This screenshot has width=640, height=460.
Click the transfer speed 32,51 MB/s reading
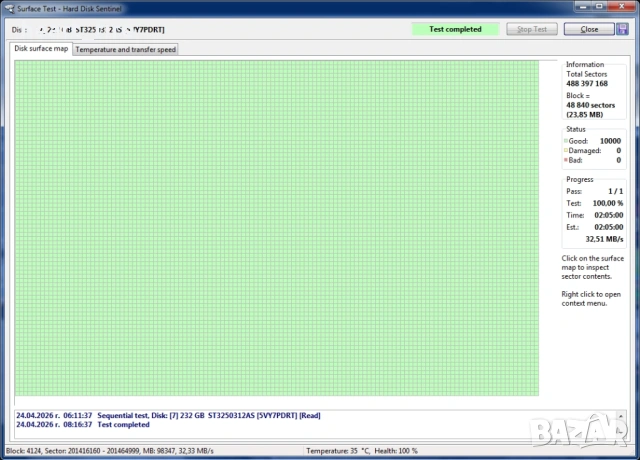tap(604, 239)
